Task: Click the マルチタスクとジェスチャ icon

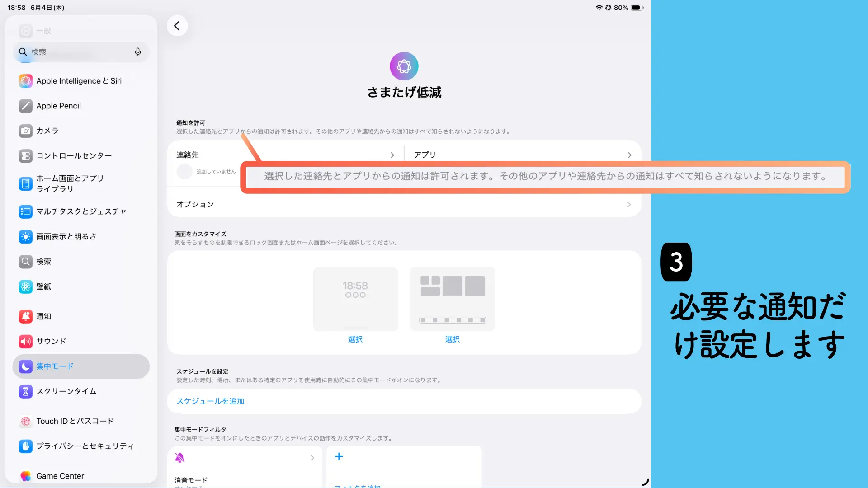Action: (x=26, y=211)
